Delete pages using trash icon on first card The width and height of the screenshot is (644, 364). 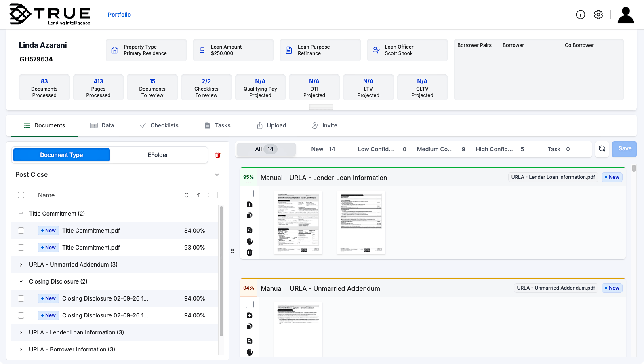point(249,252)
